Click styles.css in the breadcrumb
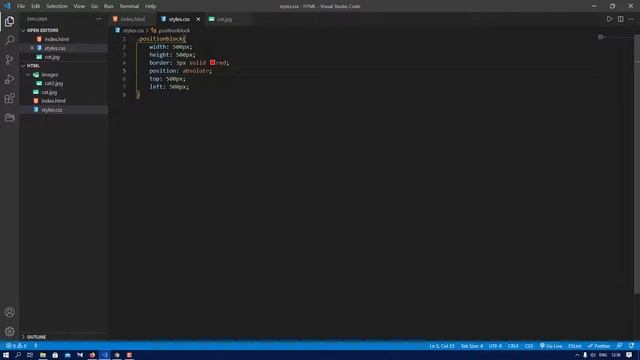 133,31
